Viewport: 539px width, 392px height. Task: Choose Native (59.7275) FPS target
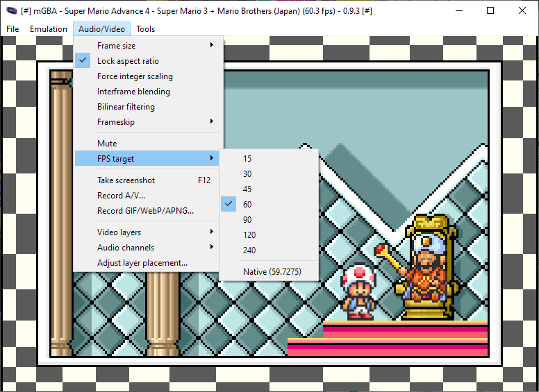coord(269,271)
